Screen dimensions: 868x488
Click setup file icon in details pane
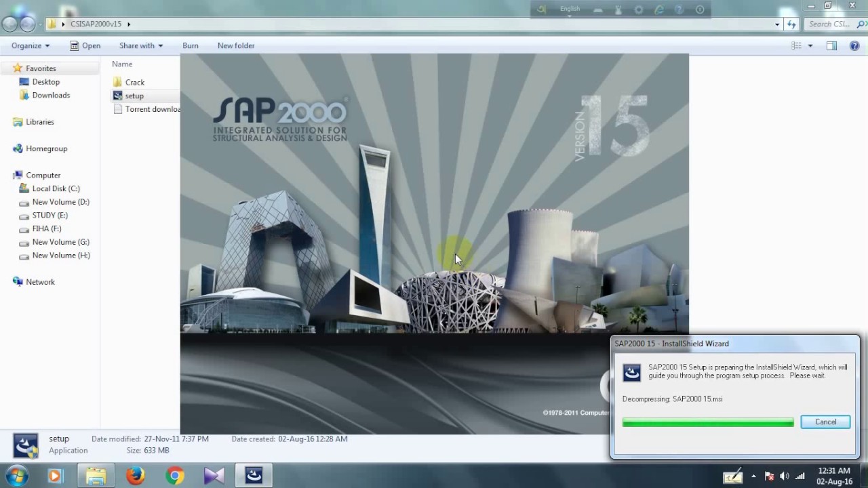pyautogui.click(x=26, y=445)
